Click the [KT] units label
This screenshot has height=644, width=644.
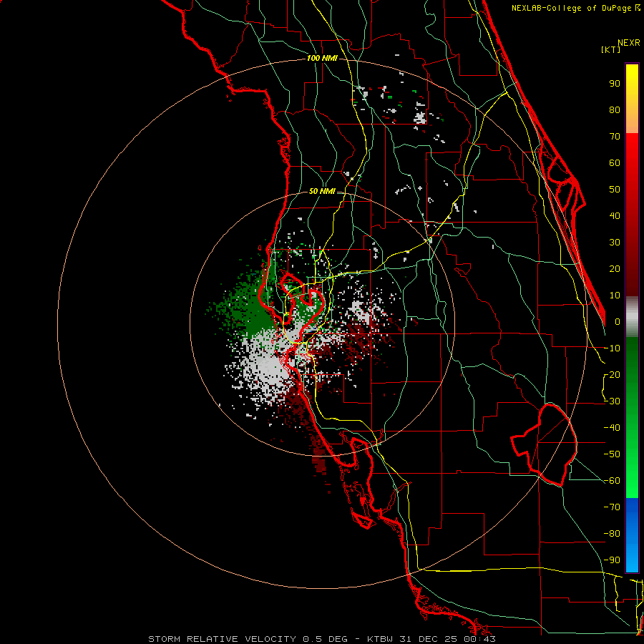[x=611, y=49]
